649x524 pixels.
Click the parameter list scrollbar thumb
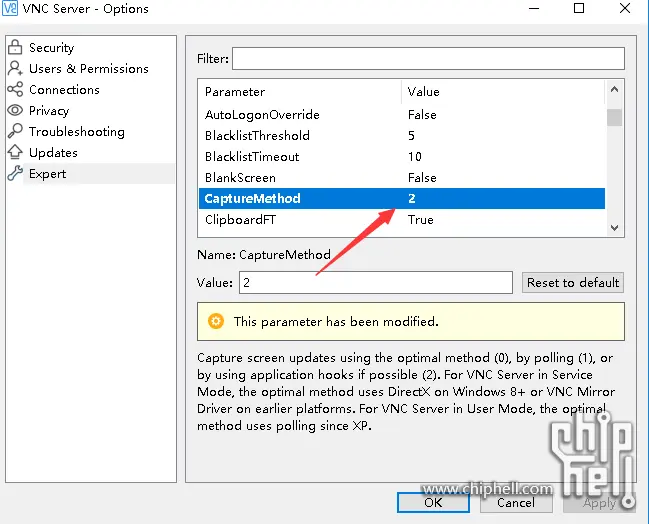pos(614,117)
